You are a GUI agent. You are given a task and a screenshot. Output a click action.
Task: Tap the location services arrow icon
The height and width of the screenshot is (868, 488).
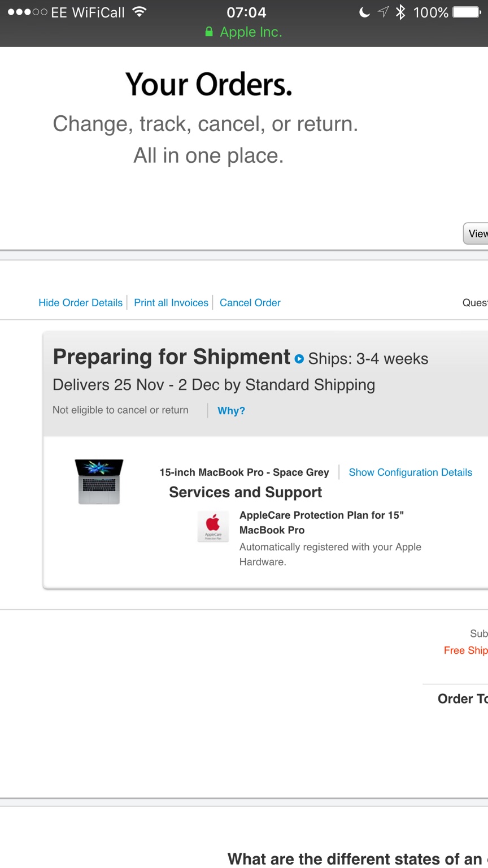(x=383, y=12)
